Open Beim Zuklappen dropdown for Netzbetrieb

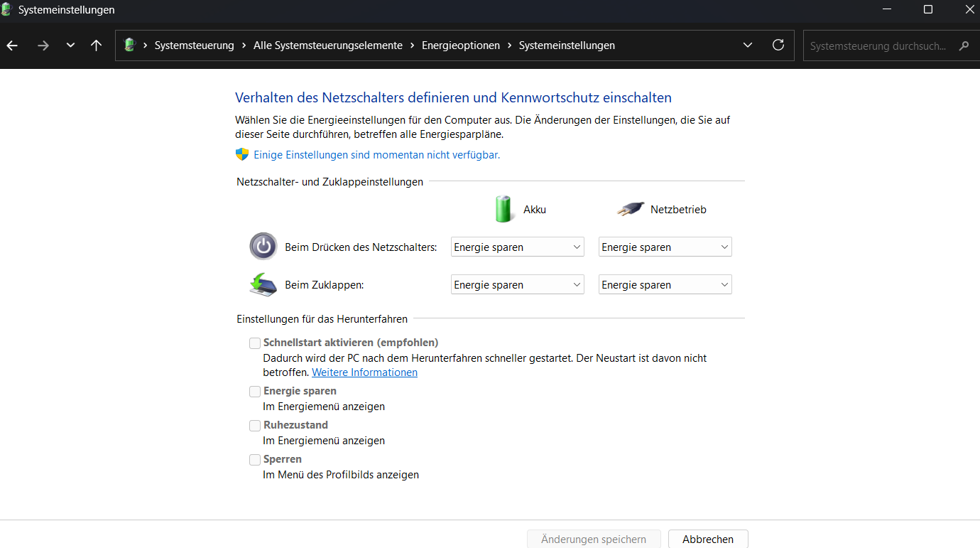click(x=665, y=285)
